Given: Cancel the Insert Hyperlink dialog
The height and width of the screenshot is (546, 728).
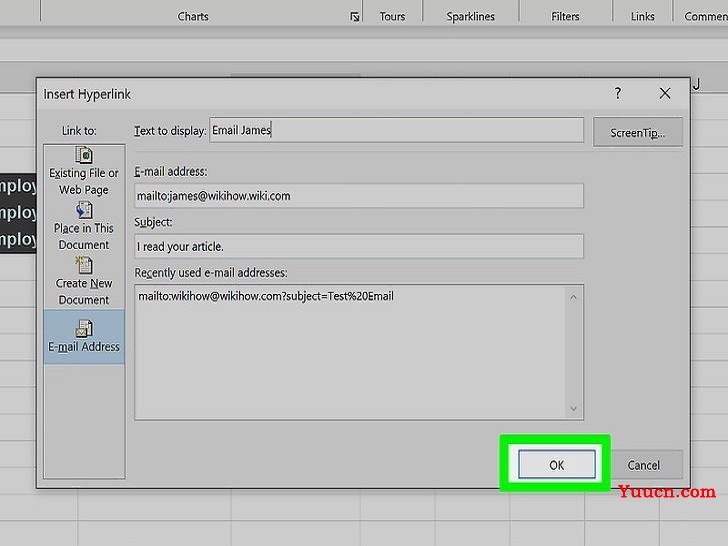Looking at the screenshot, I should 644,465.
